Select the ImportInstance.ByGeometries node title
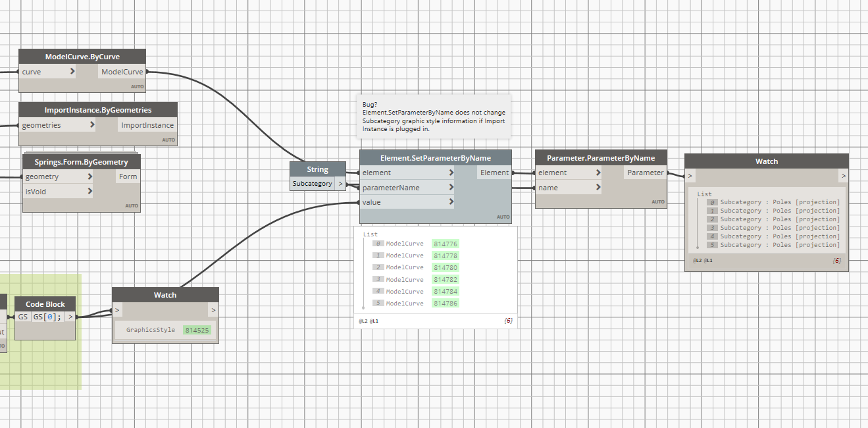 click(x=98, y=110)
